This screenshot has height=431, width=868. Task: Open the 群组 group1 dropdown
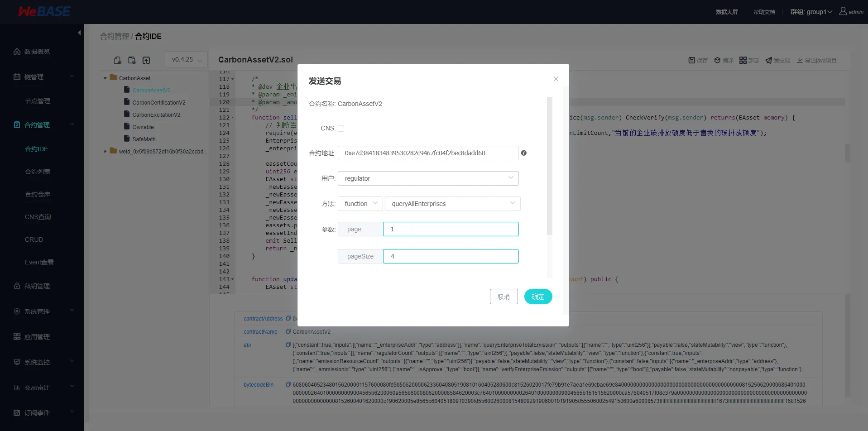point(811,12)
